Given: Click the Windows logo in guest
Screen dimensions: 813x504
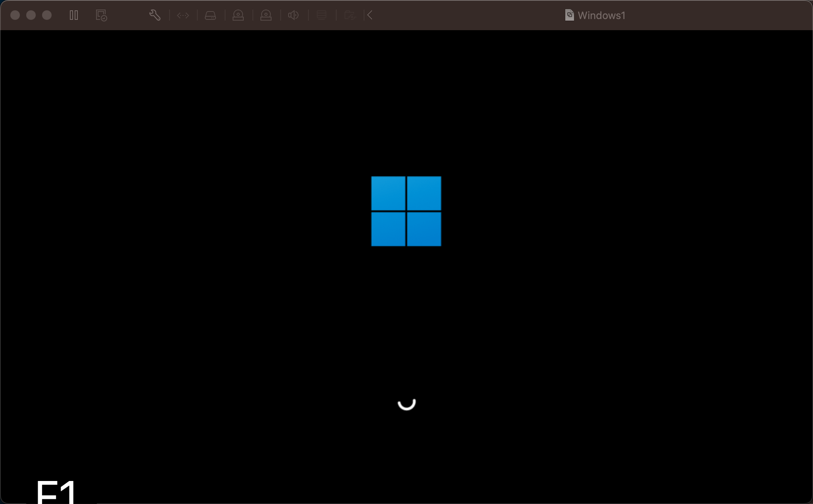Looking at the screenshot, I should coord(406,211).
